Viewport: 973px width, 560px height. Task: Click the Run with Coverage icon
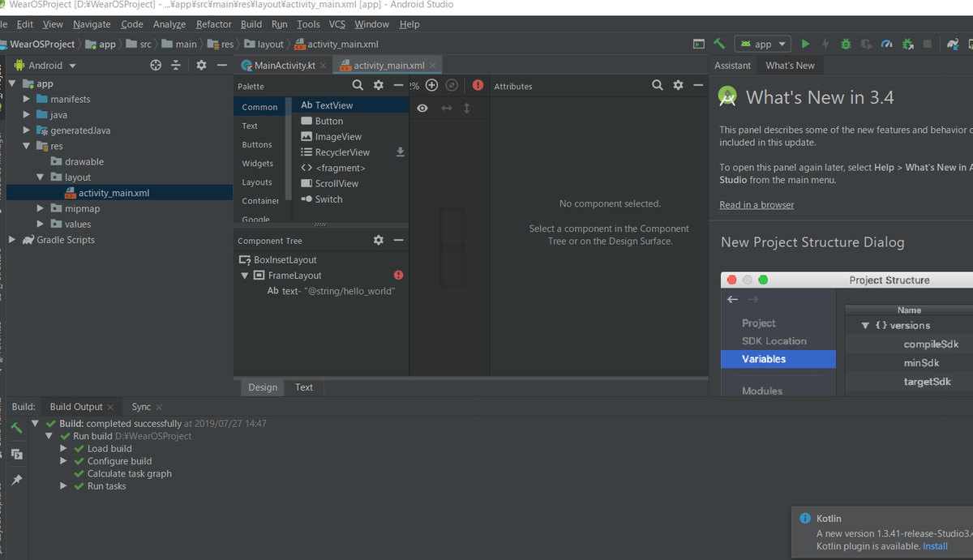click(866, 44)
